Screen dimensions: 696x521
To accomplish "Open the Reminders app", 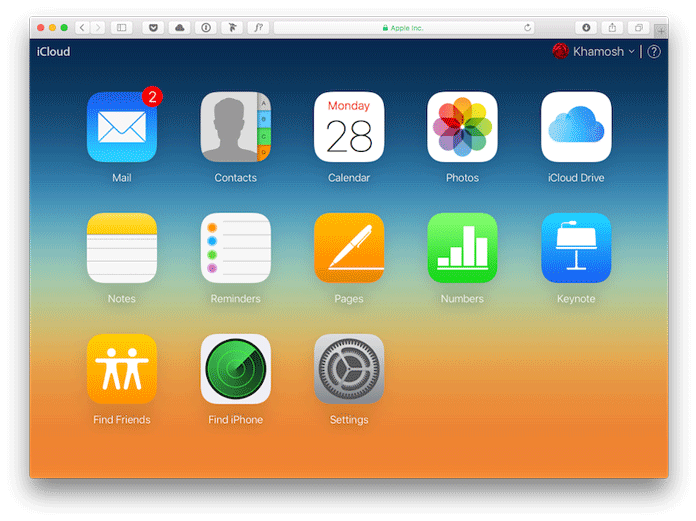I will (236, 248).
